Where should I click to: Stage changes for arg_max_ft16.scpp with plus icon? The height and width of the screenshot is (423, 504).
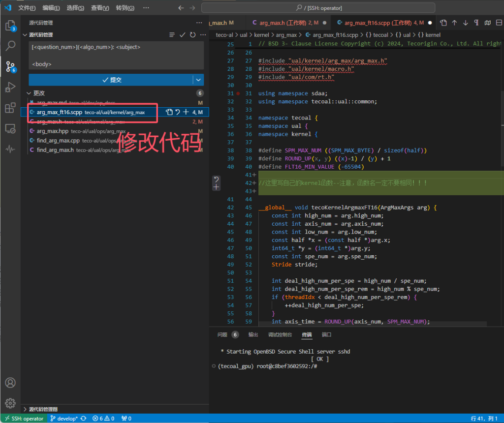click(186, 112)
